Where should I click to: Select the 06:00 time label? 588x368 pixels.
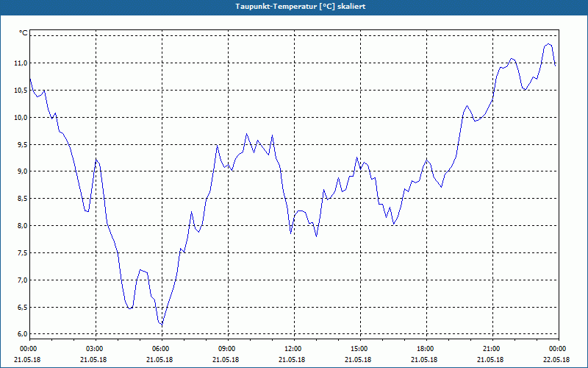point(160,348)
